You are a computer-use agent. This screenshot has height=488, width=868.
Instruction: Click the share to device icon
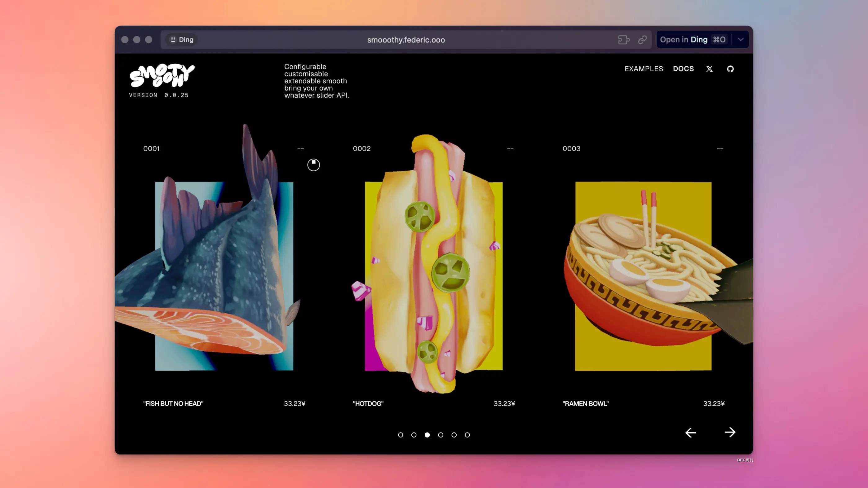click(624, 40)
